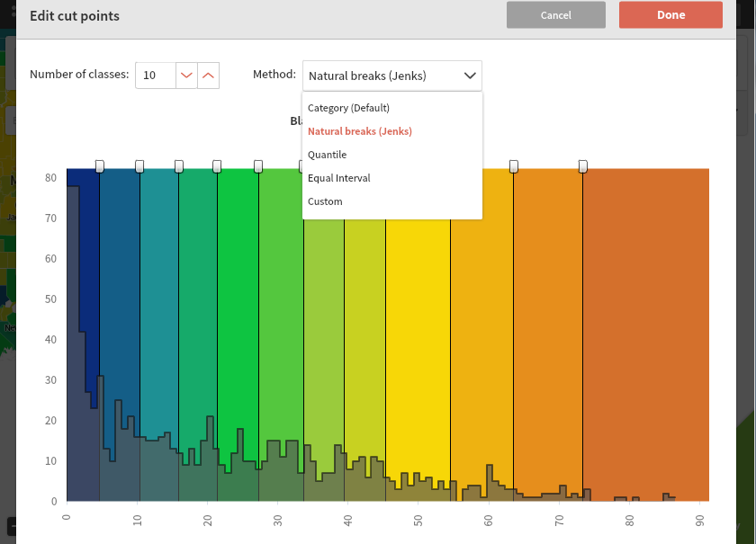This screenshot has height=544, width=756.
Task: Click the y-axis label 80
Action: click(x=50, y=178)
